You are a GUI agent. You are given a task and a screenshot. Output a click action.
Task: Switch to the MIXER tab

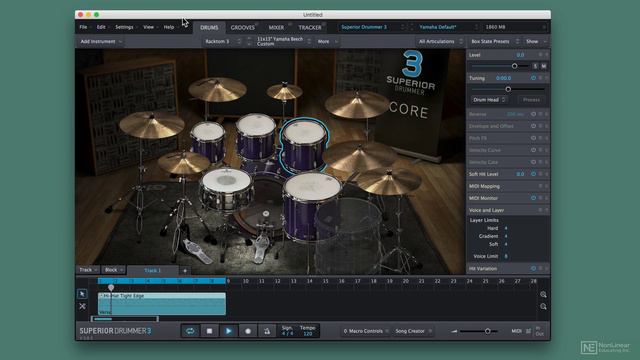[x=276, y=28]
